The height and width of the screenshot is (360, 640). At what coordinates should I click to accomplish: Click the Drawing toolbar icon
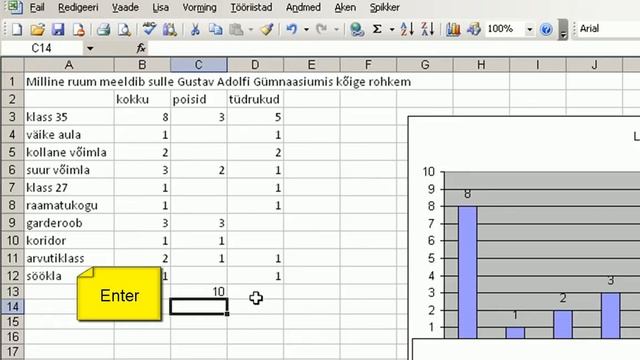tap(474, 29)
